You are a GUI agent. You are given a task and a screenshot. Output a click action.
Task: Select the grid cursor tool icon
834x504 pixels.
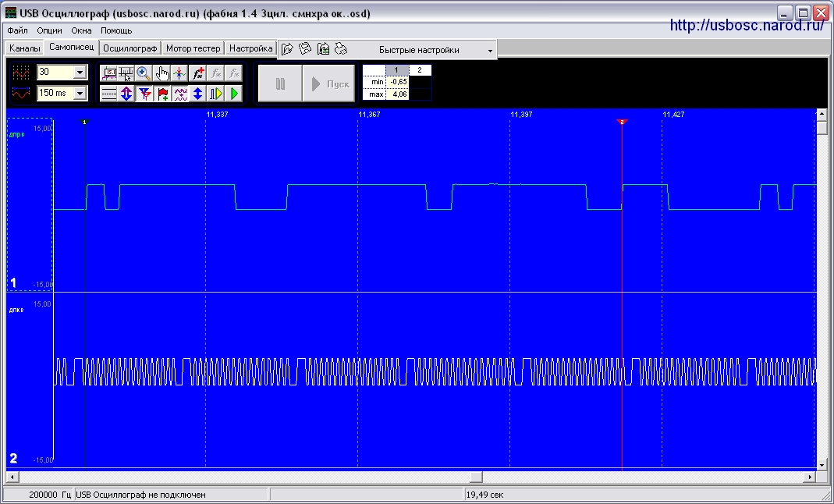(126, 73)
